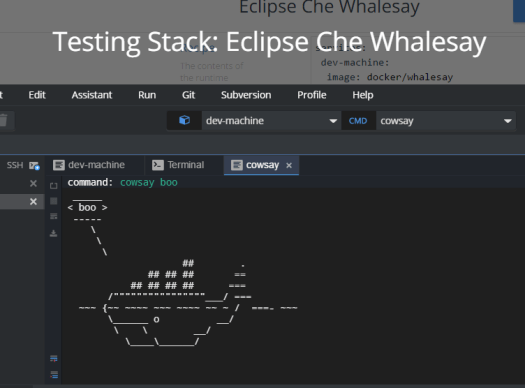Toggle wrap text icon in console

coord(54,359)
